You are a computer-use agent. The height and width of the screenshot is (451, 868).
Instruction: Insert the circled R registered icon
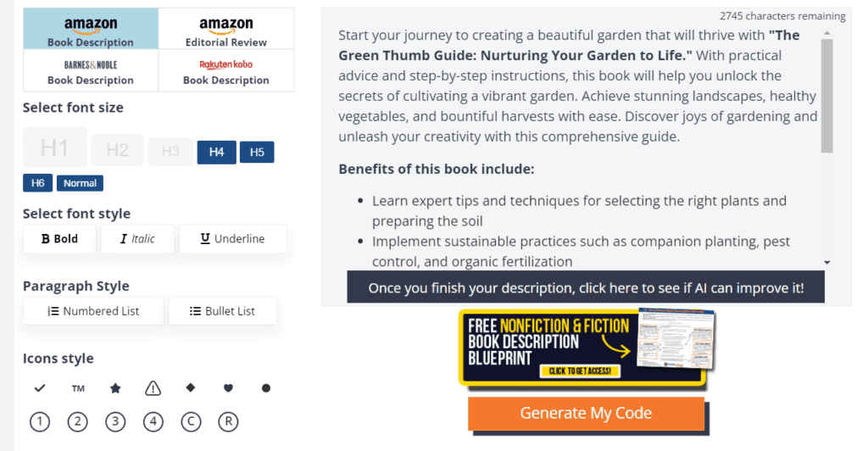click(228, 421)
